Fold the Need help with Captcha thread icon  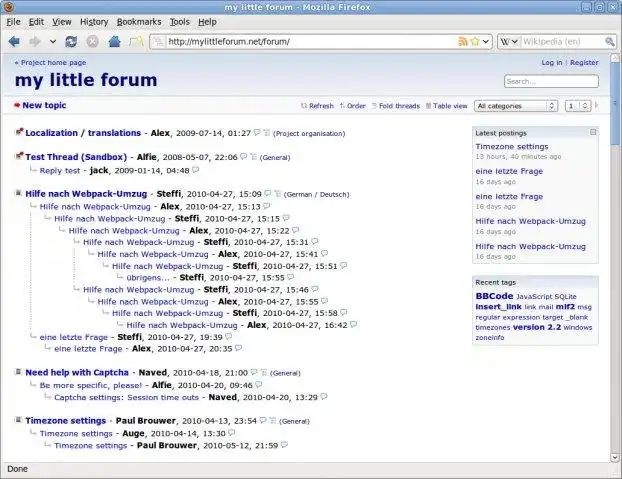click(x=18, y=372)
